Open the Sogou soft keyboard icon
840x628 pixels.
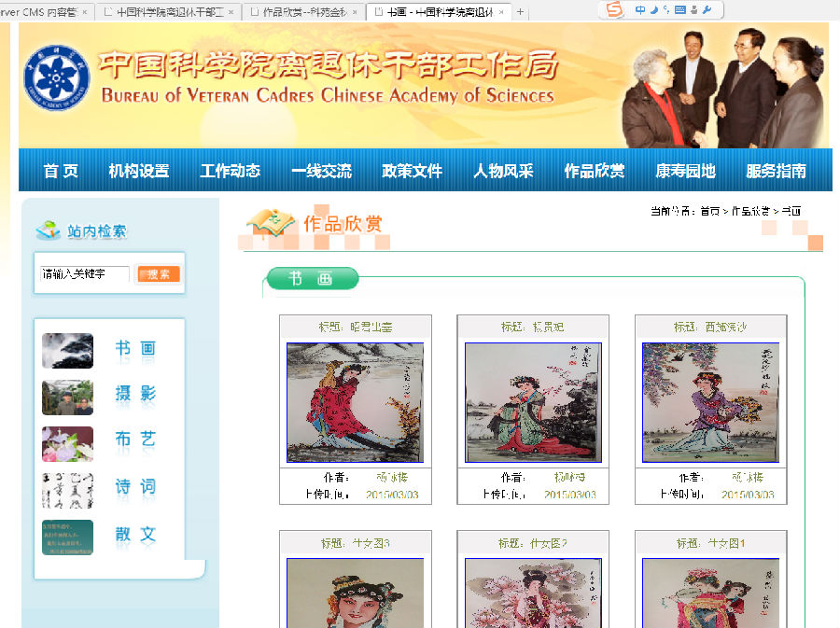679,10
